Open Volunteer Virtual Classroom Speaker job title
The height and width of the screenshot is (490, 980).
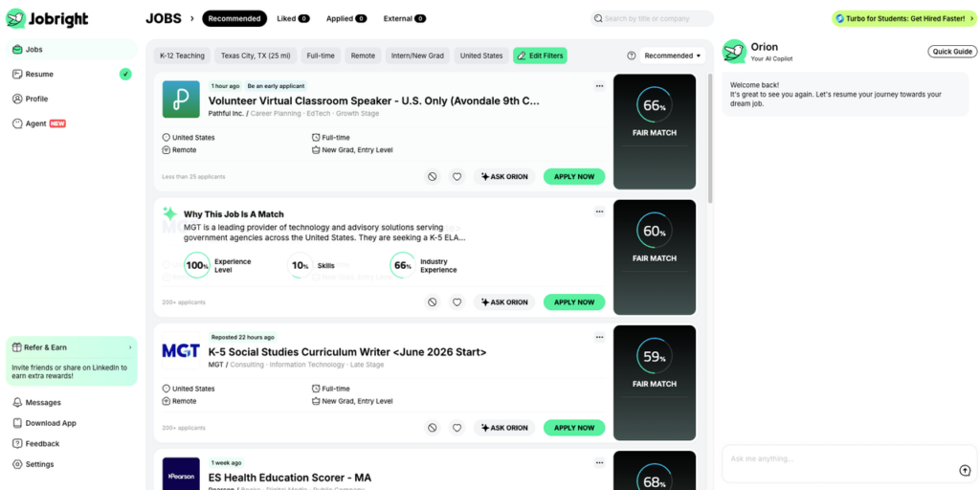tap(374, 100)
